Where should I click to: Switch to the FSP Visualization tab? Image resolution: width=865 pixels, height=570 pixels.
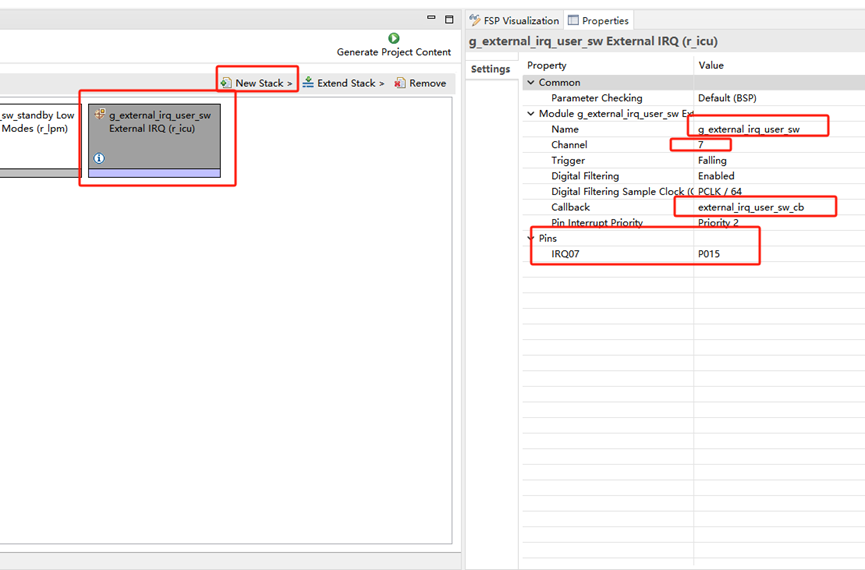coord(514,20)
